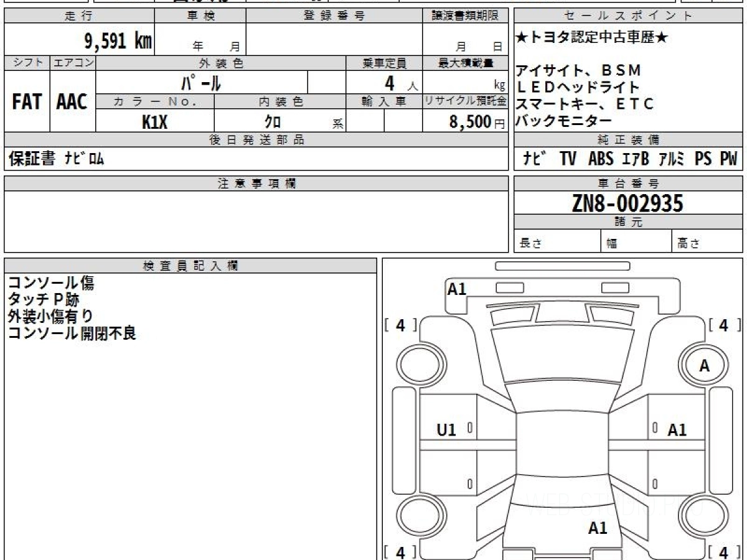The width and height of the screenshot is (747, 560).
Task: Select the color code K1X
Action: coord(155,121)
